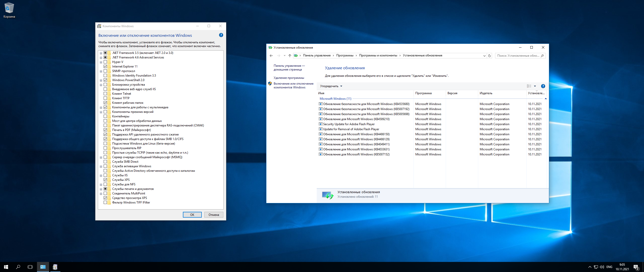Viewport: 644px width, 272px height.
Task: Click the control panel icon in address bar
Action: point(296,56)
